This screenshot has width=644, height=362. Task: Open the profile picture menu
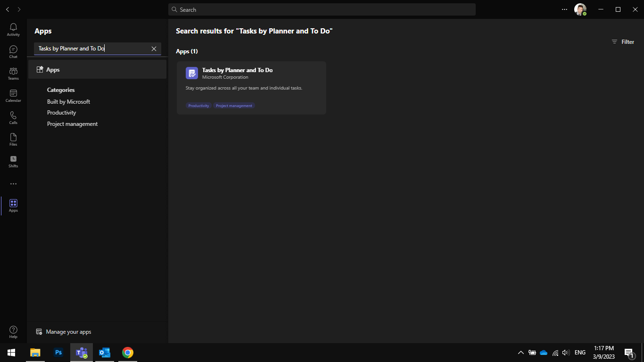pyautogui.click(x=580, y=9)
